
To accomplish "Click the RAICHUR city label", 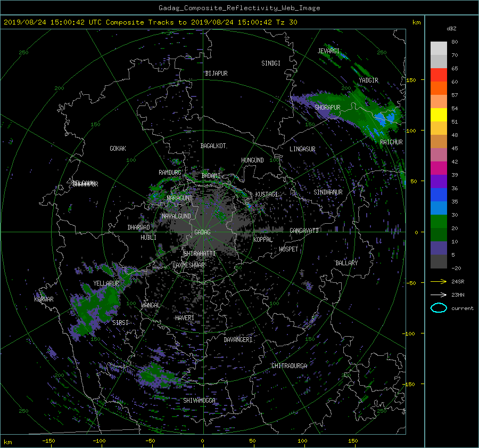I will tap(391, 142).
